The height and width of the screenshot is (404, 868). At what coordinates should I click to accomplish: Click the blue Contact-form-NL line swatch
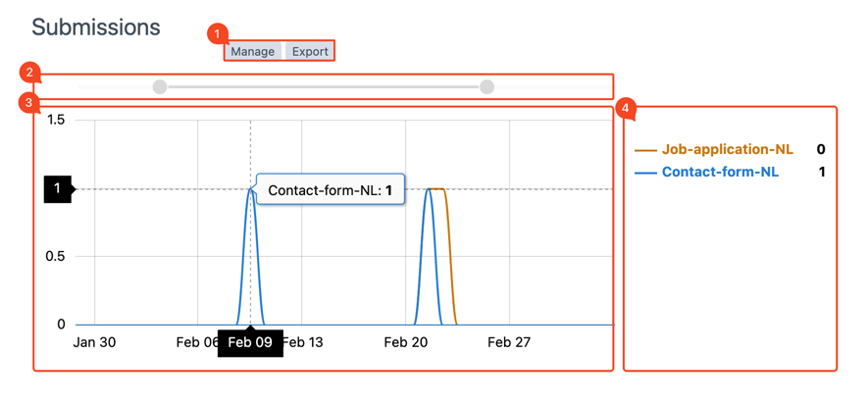645,173
